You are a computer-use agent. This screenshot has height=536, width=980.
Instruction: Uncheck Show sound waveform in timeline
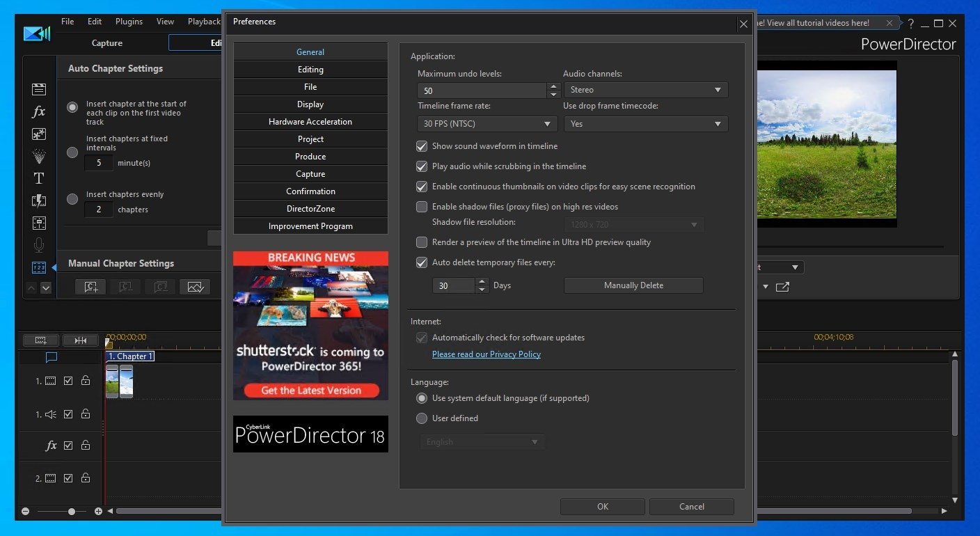click(422, 146)
